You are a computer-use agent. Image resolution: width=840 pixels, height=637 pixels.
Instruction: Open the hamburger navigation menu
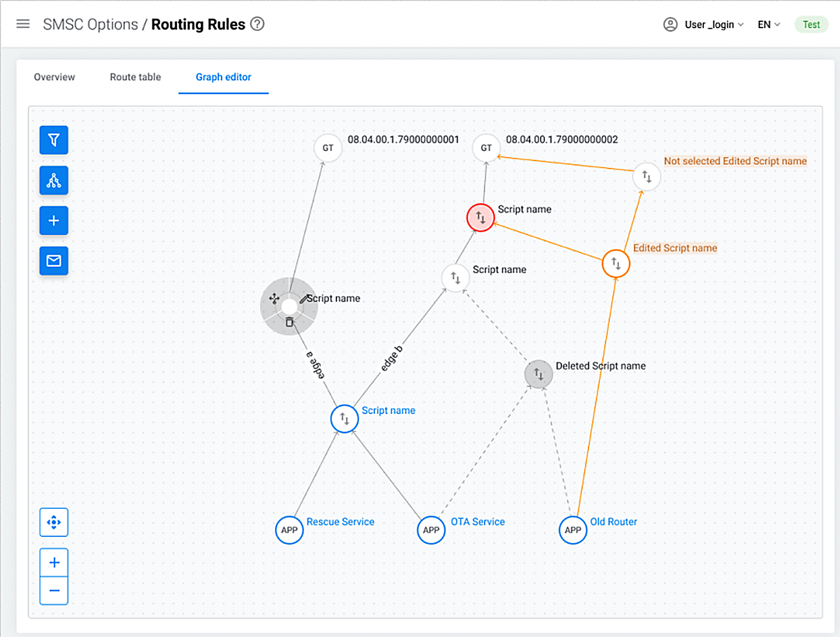(x=23, y=24)
